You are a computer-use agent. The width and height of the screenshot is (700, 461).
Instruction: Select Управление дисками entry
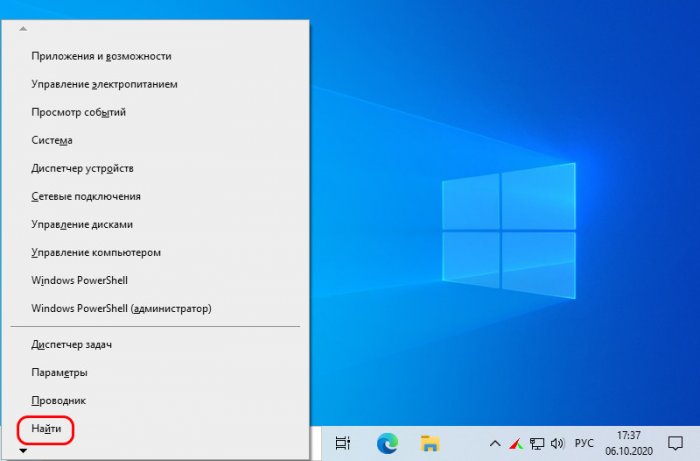pos(155,224)
